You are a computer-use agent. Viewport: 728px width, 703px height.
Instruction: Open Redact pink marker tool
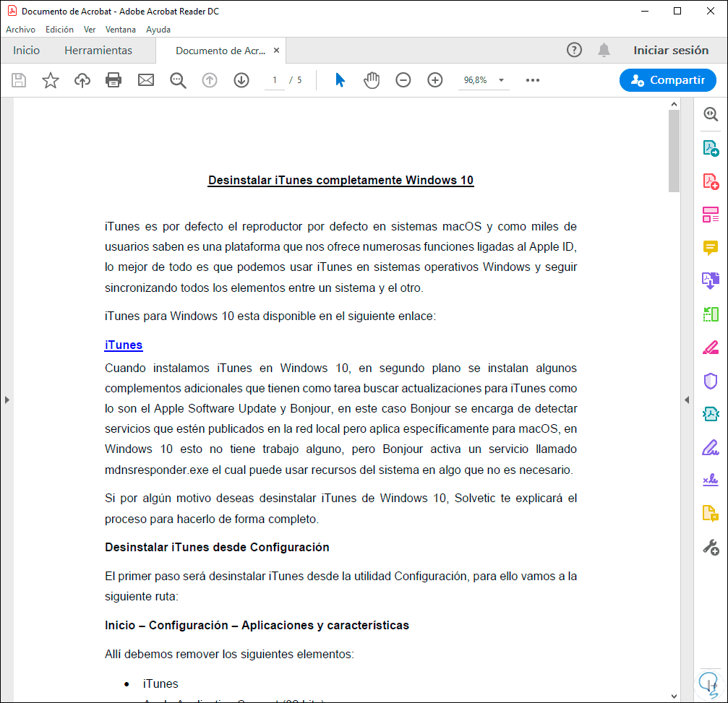[711, 348]
